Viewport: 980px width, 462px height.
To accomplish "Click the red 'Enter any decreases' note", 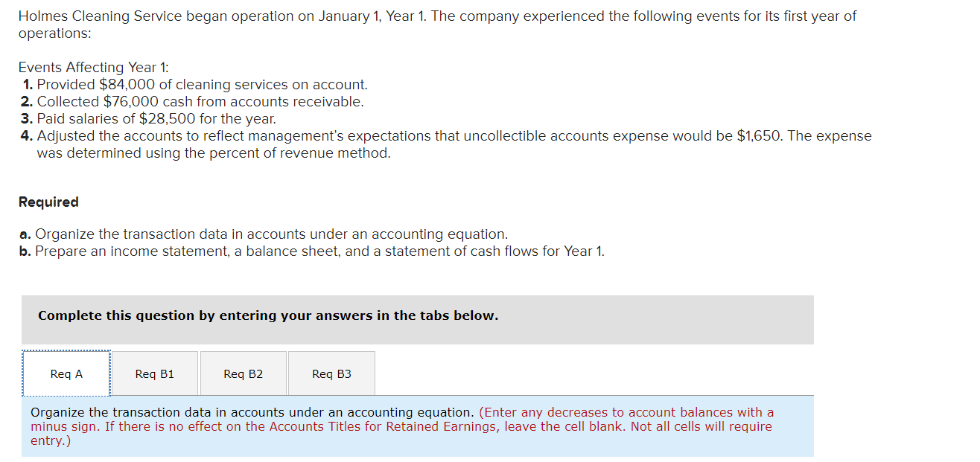I will 402,426.
